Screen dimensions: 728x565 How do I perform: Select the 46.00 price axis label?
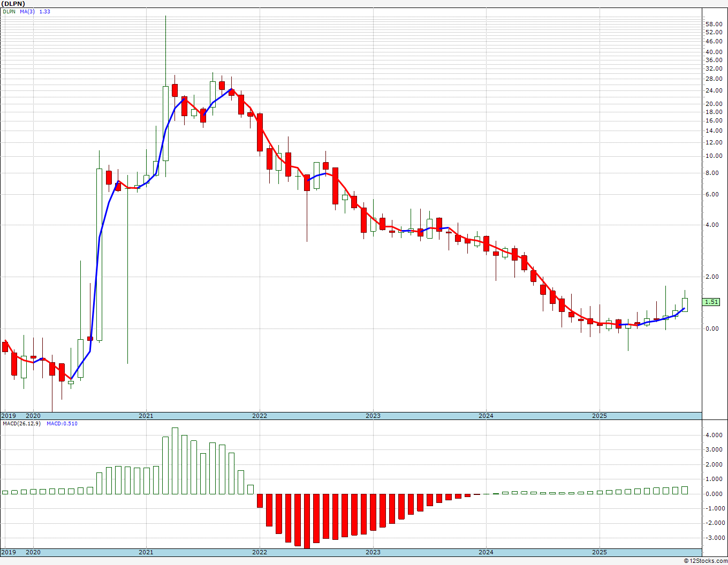(x=713, y=41)
